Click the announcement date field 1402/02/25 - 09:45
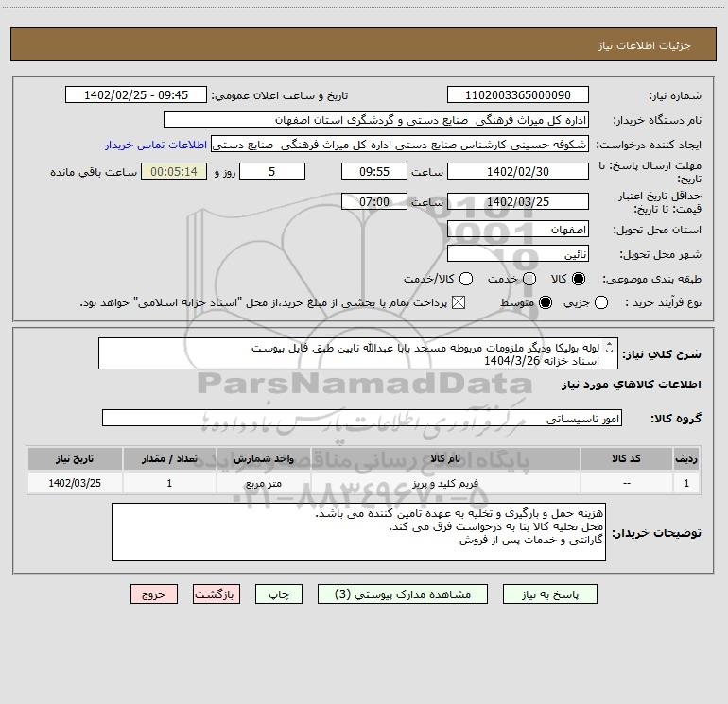 point(136,94)
